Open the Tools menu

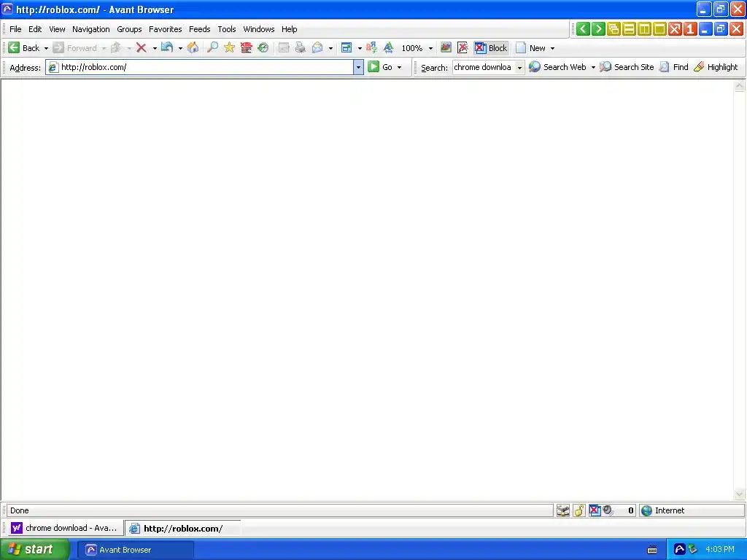227,29
